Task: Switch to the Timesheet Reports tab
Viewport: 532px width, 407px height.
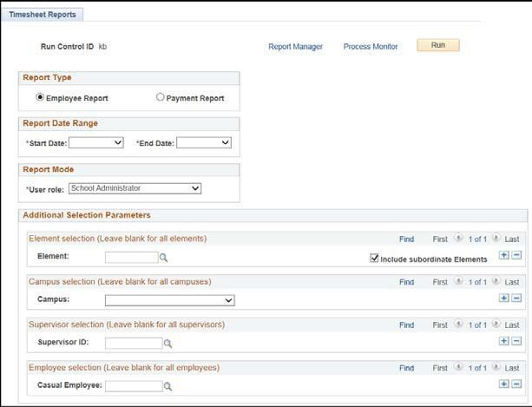Action: [x=42, y=15]
